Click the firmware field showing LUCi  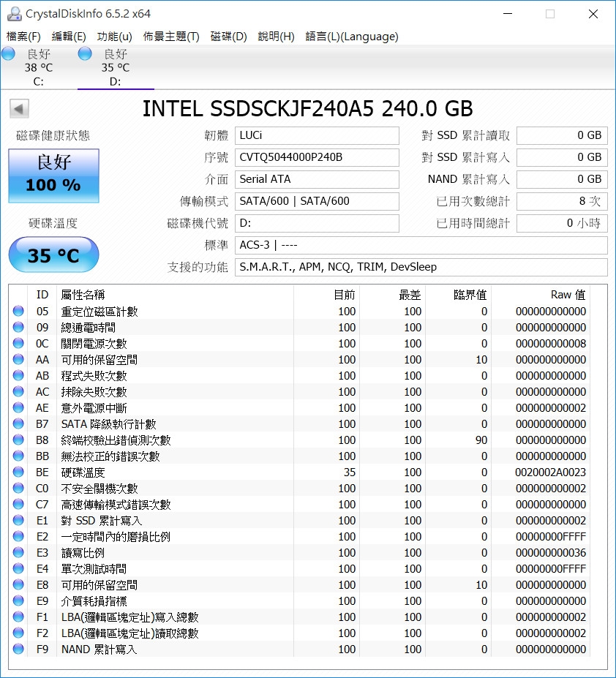coord(317,135)
